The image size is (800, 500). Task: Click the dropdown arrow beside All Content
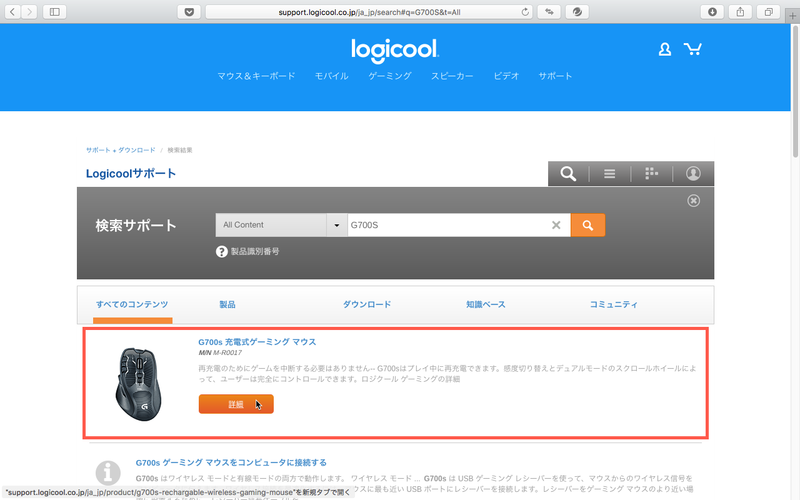pos(337,225)
